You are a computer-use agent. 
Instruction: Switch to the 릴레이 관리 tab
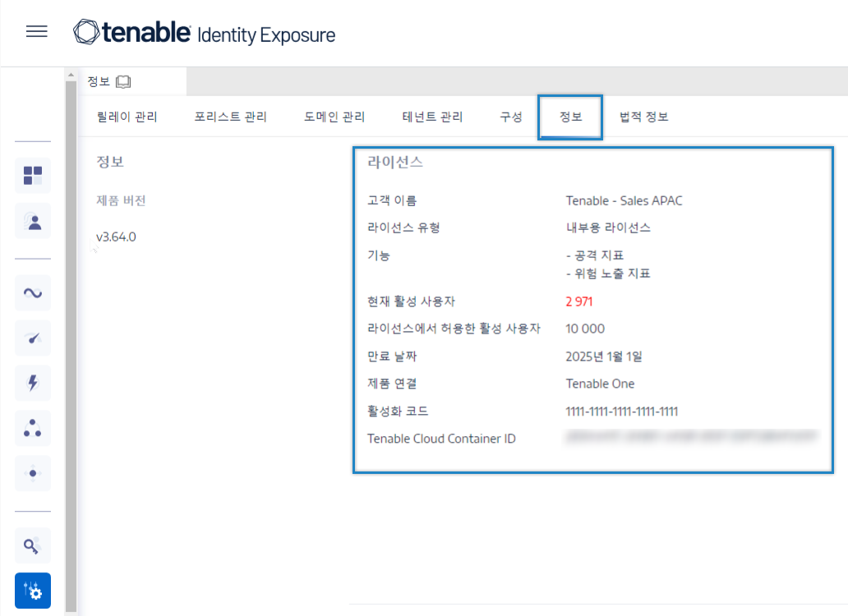[x=127, y=117]
